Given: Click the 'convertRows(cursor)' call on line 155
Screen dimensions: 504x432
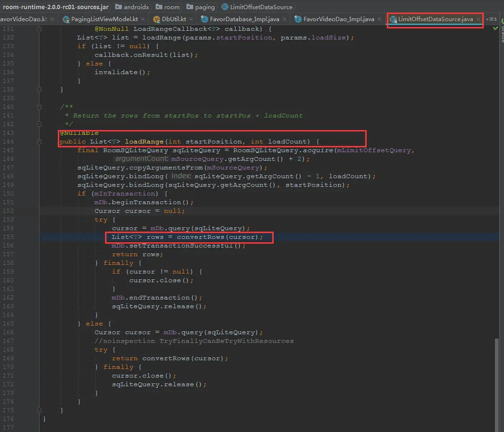Looking at the screenshot, I should tap(218, 237).
